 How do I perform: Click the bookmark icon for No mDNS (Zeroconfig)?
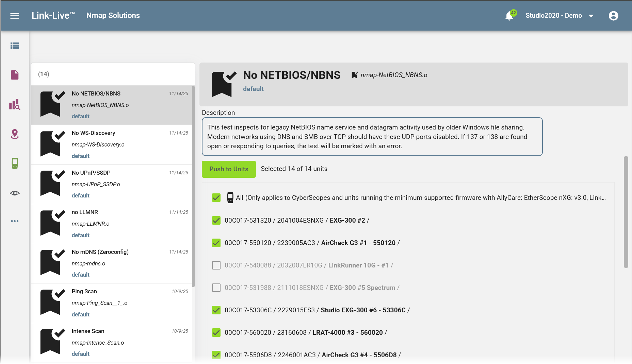52,263
